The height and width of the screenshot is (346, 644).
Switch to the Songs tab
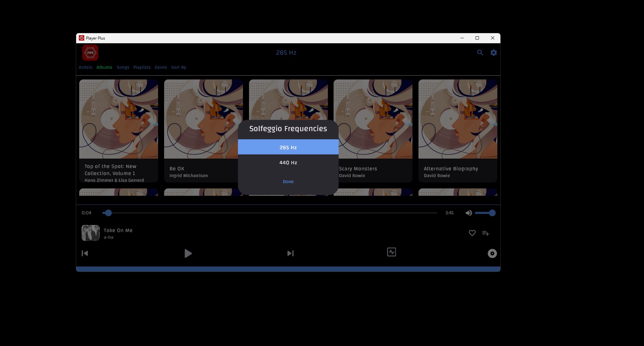tap(123, 67)
